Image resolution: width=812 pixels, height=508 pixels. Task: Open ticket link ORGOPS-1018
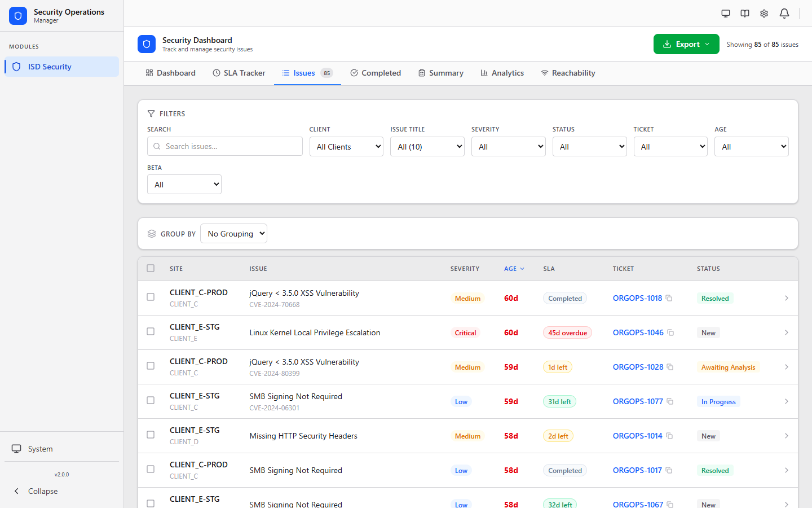tap(637, 298)
